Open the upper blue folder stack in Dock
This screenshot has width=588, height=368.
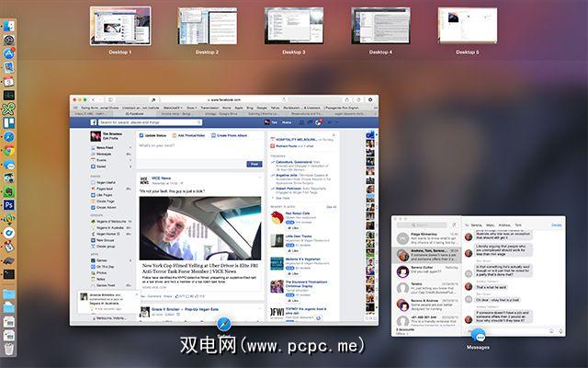click(8, 294)
